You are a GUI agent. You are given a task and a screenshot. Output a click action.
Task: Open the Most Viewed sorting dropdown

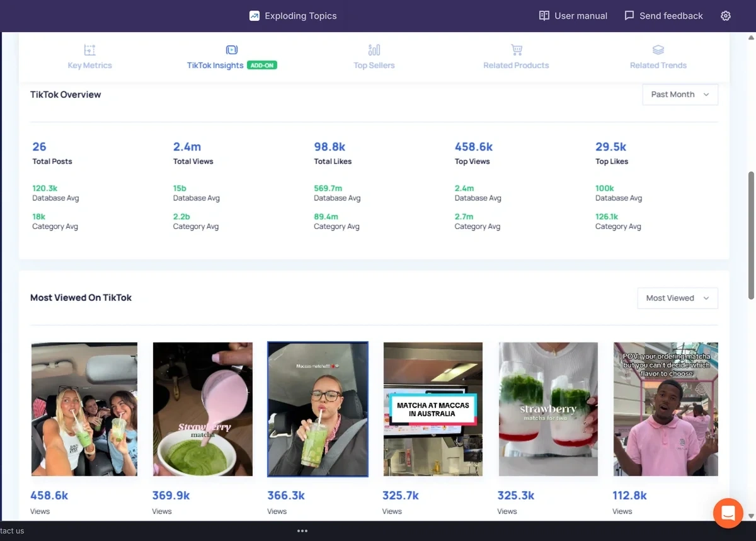pos(677,298)
